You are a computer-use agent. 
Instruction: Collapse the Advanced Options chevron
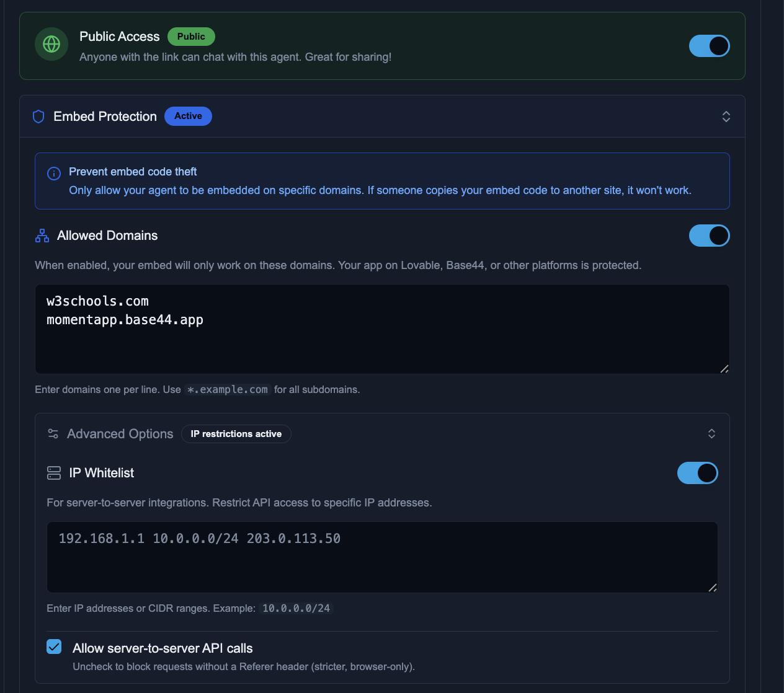(711, 434)
